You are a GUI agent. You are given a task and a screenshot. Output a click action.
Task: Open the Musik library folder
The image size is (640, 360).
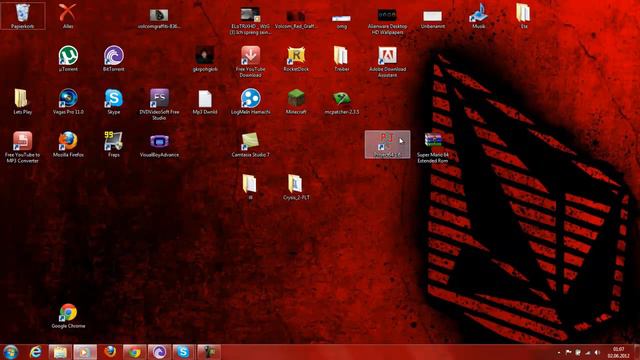coord(478,16)
